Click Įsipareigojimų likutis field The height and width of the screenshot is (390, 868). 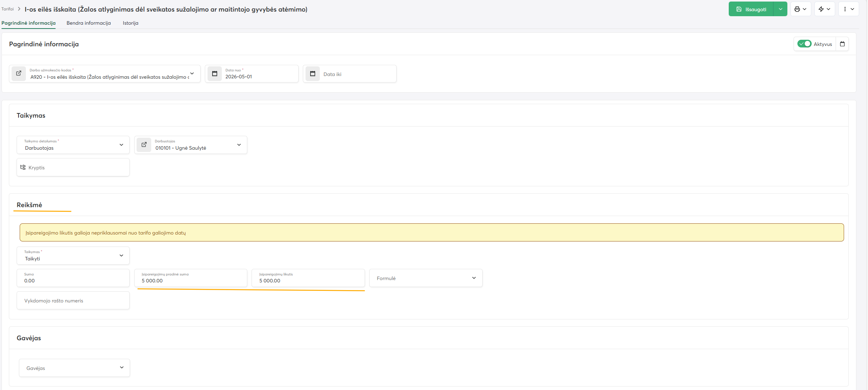(x=308, y=278)
